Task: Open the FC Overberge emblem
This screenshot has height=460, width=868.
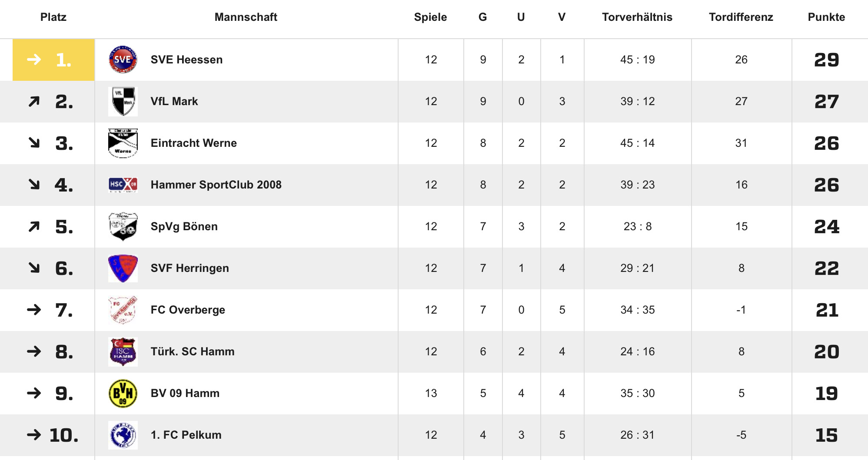Action: (123, 310)
